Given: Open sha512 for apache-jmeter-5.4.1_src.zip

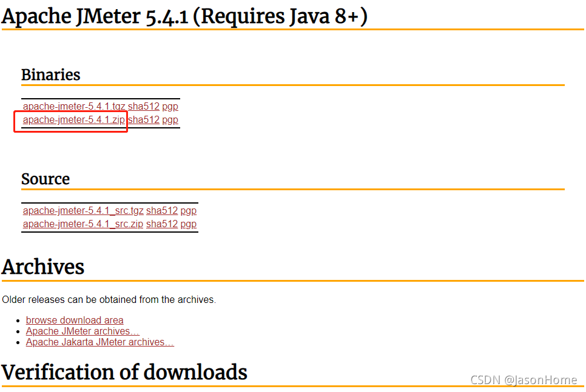Looking at the screenshot, I should click(x=162, y=224).
